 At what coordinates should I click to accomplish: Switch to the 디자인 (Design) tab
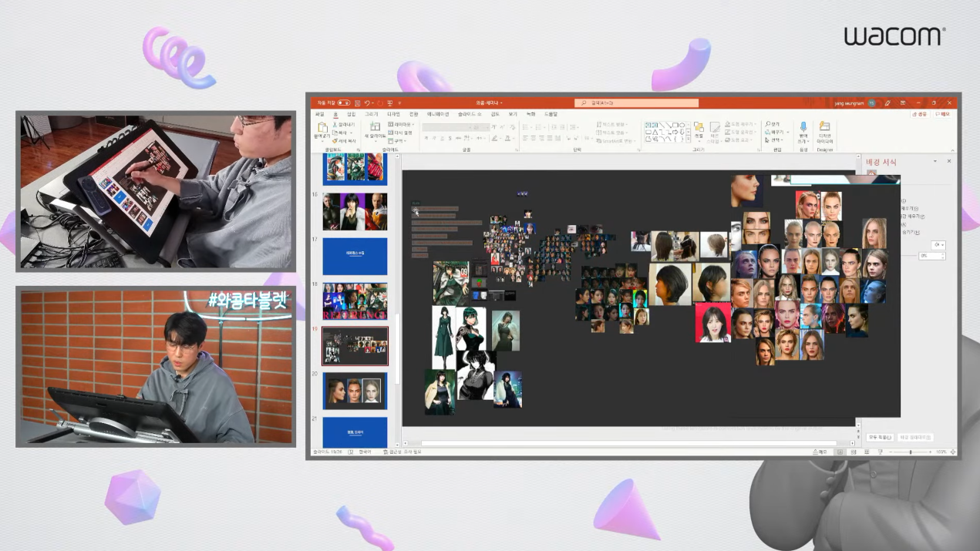(x=393, y=114)
